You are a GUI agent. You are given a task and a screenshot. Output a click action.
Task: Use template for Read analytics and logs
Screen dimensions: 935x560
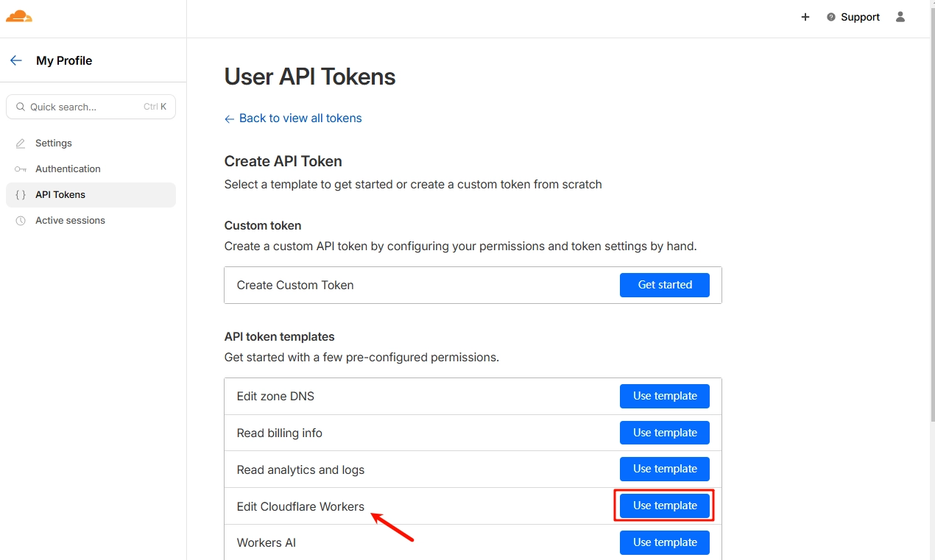tap(664, 469)
